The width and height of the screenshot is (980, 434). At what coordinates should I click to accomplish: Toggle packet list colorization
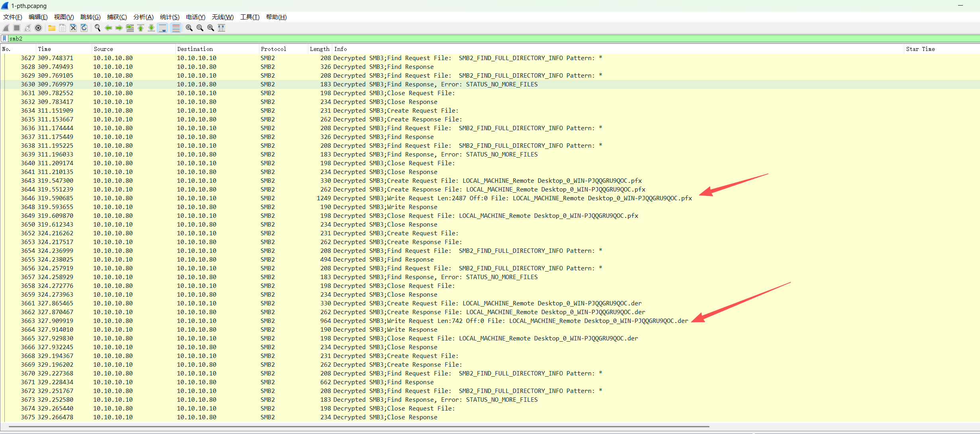click(176, 28)
